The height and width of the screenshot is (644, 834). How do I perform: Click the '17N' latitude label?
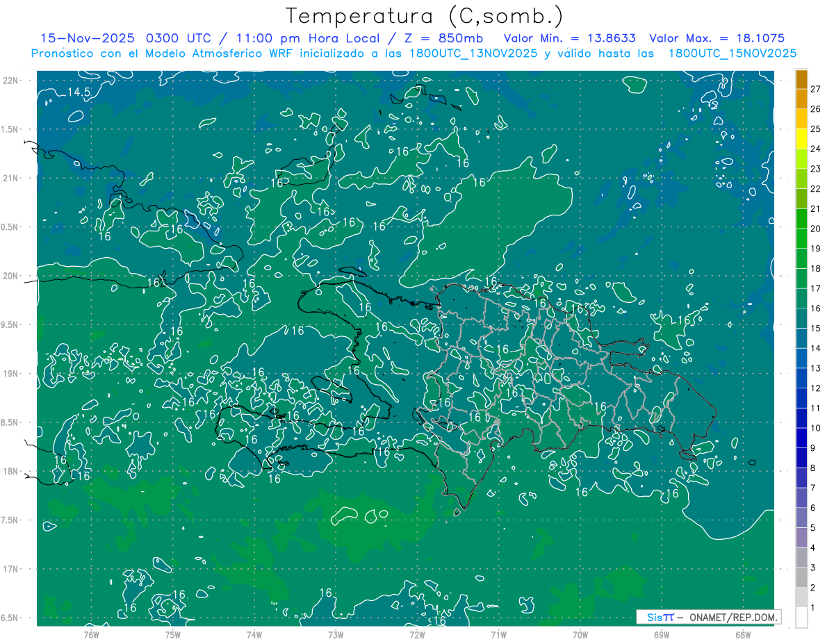coord(10,569)
